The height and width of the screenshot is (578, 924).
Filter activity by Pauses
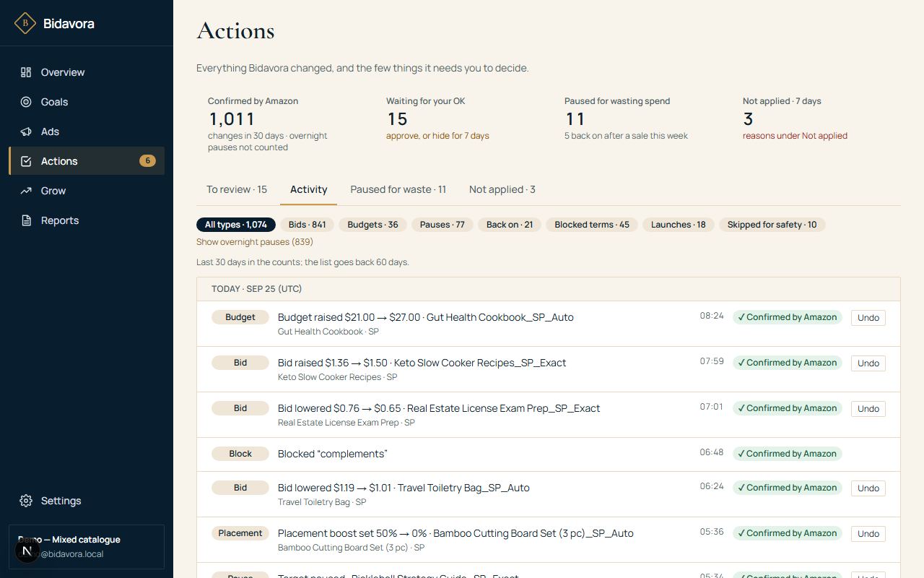coord(443,225)
